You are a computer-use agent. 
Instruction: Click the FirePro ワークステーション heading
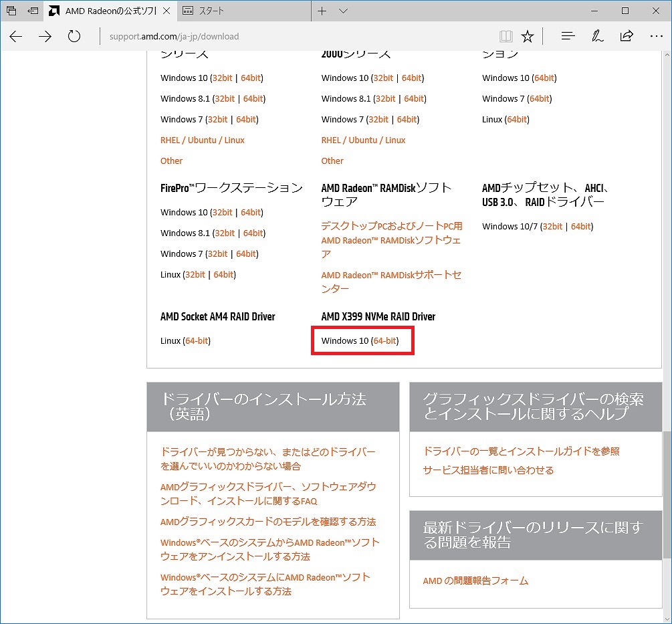coord(231,188)
